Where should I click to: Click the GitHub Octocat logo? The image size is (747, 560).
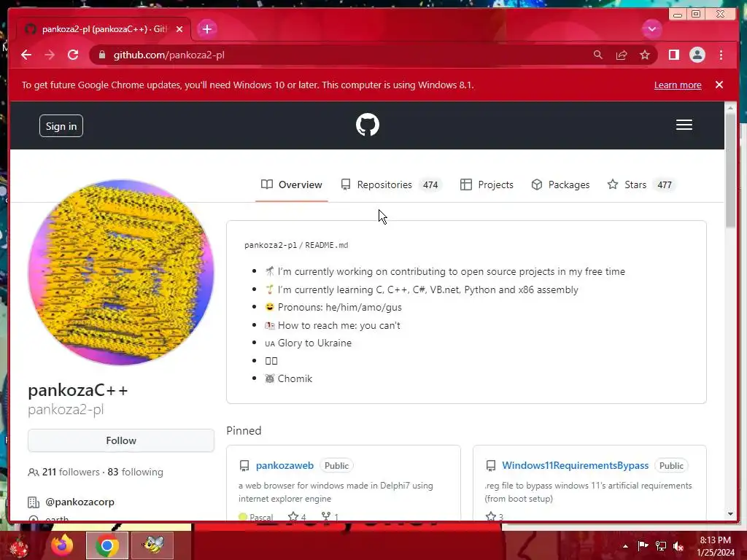click(368, 125)
